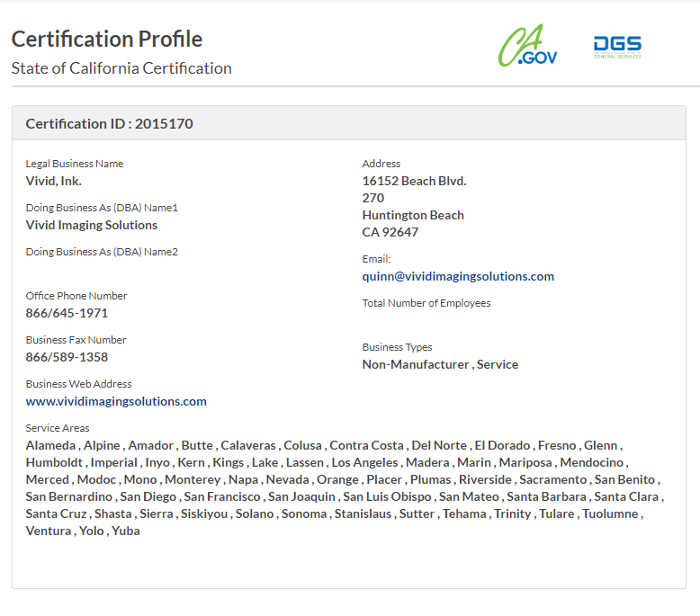700x616 pixels.
Task: Select Merced in the service areas
Action: point(48,480)
